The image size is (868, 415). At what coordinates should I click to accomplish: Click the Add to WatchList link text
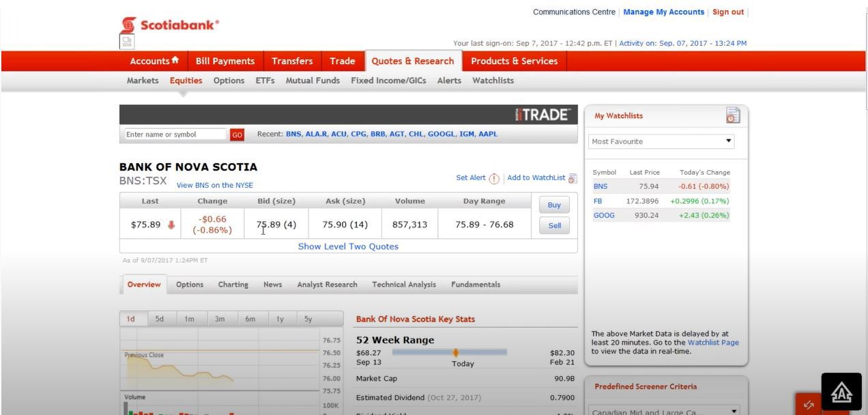point(536,178)
